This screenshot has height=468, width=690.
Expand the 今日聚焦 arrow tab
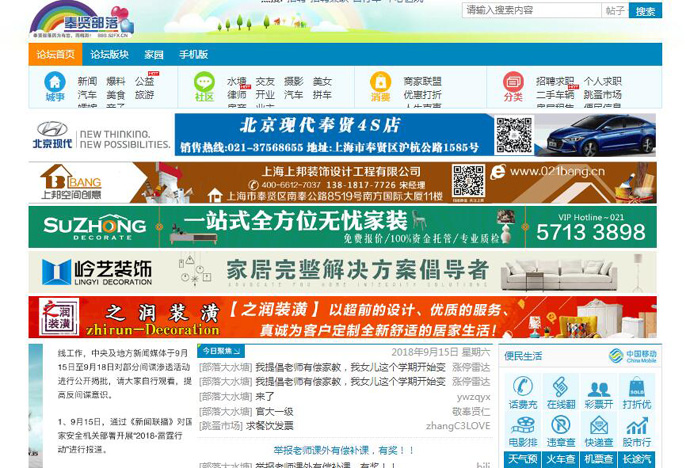221,351
